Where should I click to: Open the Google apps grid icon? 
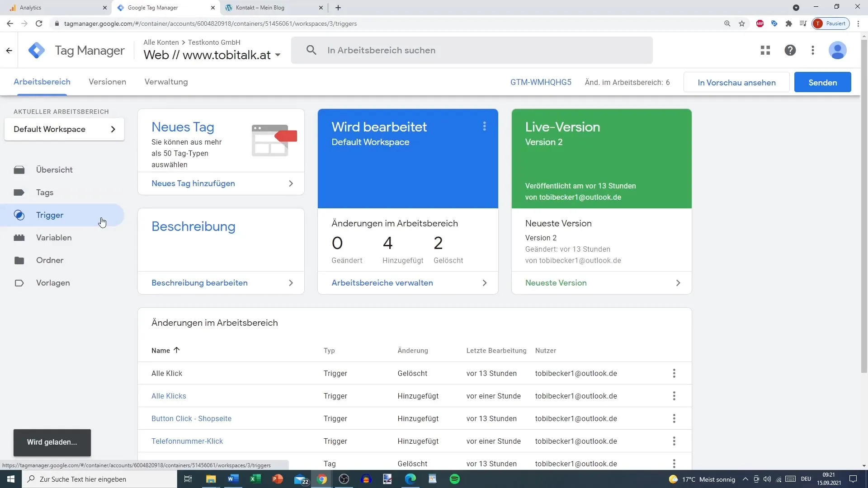[765, 50]
